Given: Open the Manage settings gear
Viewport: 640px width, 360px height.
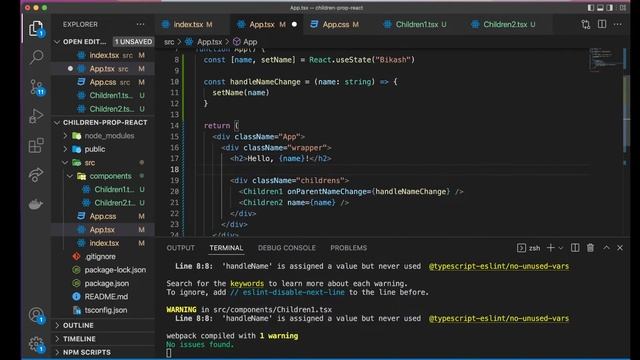Looking at the screenshot, I should click(36, 344).
